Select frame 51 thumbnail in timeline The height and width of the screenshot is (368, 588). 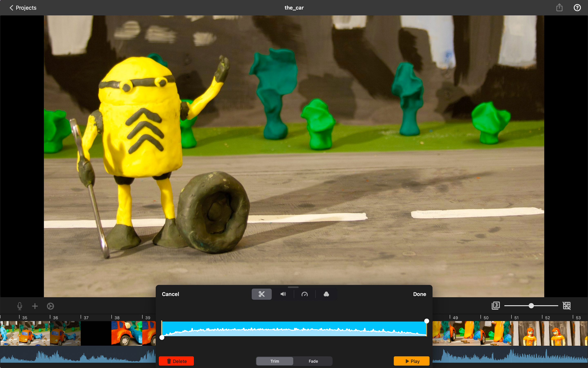point(527,333)
